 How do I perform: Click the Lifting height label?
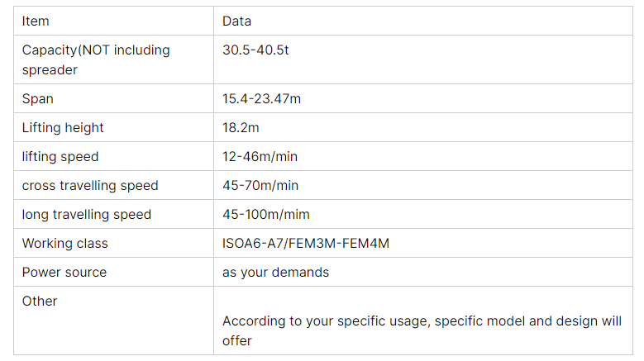(x=63, y=127)
